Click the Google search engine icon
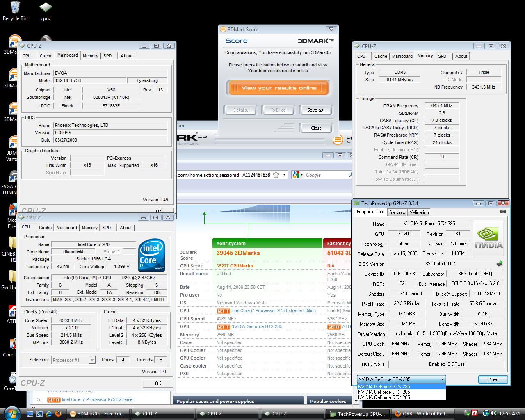 pyautogui.click(x=297, y=175)
